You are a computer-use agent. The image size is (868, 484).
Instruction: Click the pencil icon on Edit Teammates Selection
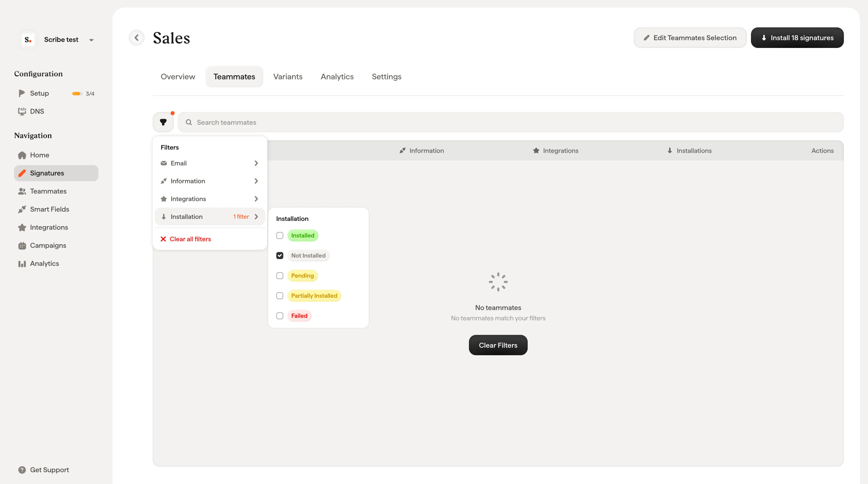click(646, 38)
